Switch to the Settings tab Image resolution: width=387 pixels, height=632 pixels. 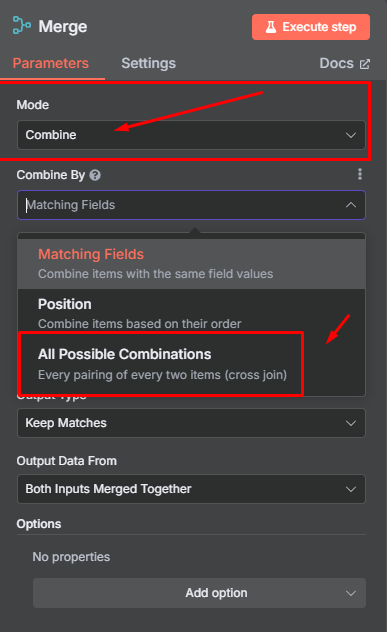click(148, 63)
